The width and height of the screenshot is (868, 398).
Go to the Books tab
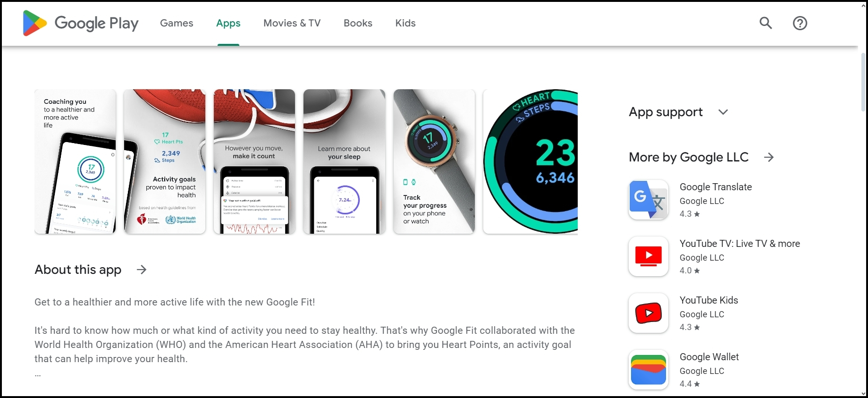pos(358,23)
